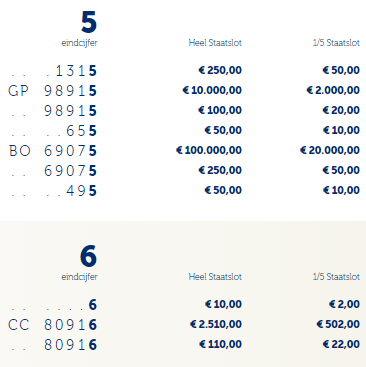
Task: Click the € 2,00 prize amount
Action: [344, 304]
